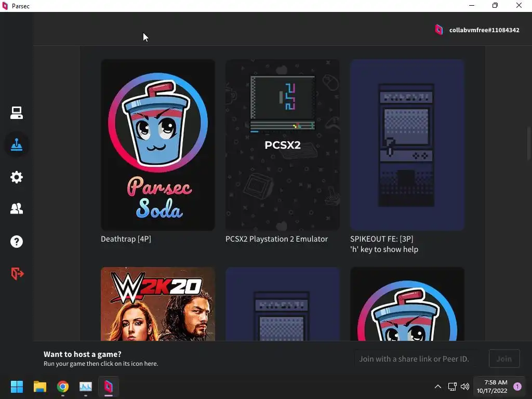Maximize the Parsec window

pyautogui.click(x=495, y=5)
